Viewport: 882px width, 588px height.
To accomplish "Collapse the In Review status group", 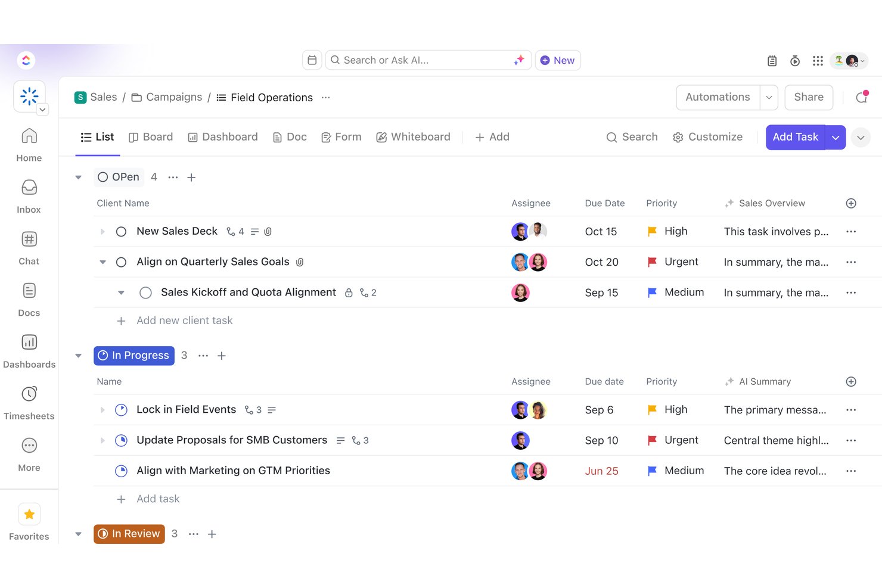I will coord(78,534).
